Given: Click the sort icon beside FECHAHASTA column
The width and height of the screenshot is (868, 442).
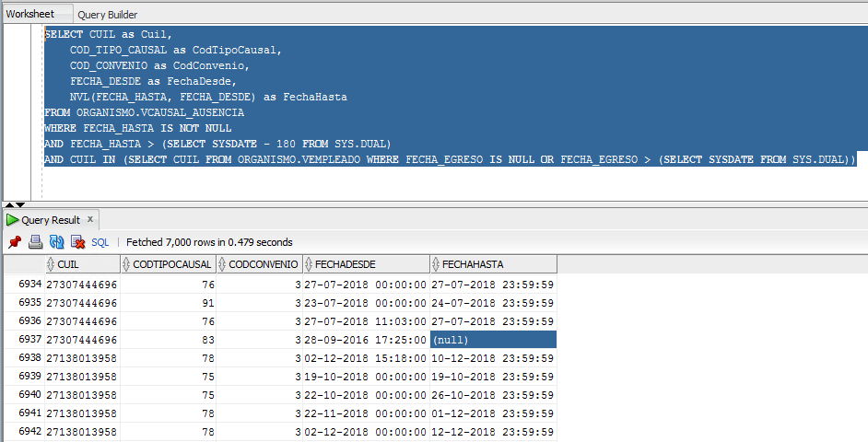Looking at the screenshot, I should click(436, 264).
